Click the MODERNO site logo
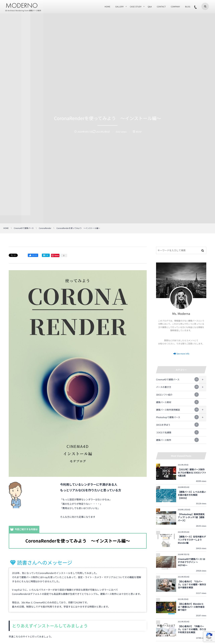This screenshot has width=215, height=644. pyautogui.click(x=22, y=6)
